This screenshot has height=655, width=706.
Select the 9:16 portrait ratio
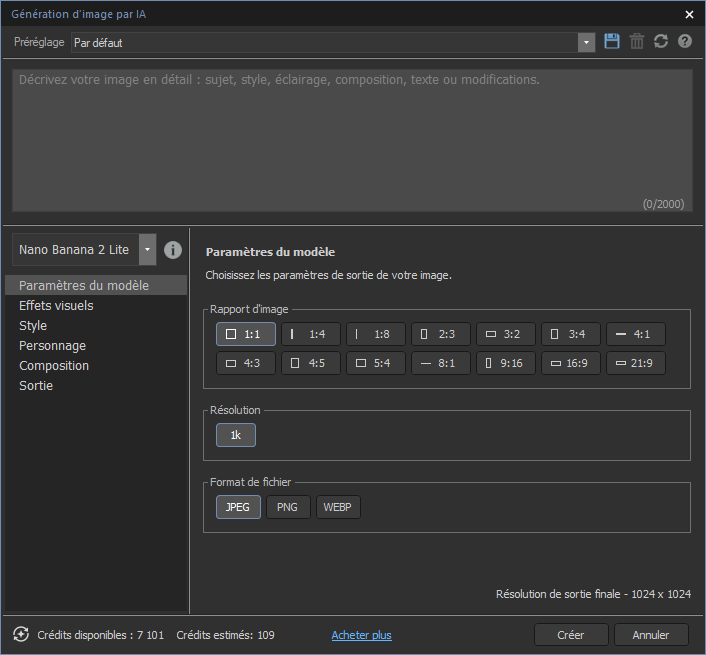coord(506,363)
